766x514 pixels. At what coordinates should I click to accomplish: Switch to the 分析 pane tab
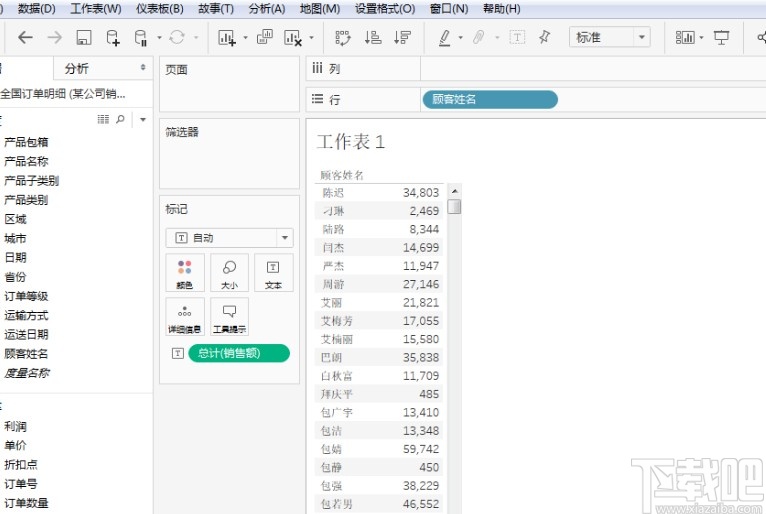pyautogui.click(x=77, y=68)
